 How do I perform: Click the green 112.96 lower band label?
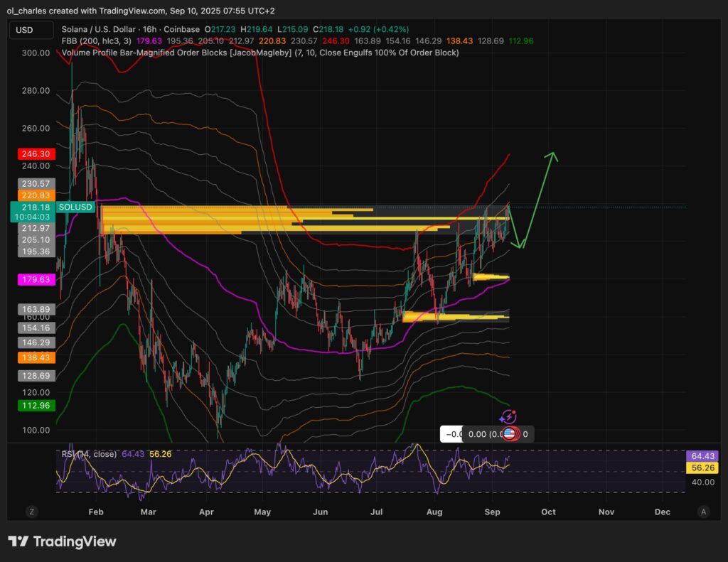tap(33, 406)
